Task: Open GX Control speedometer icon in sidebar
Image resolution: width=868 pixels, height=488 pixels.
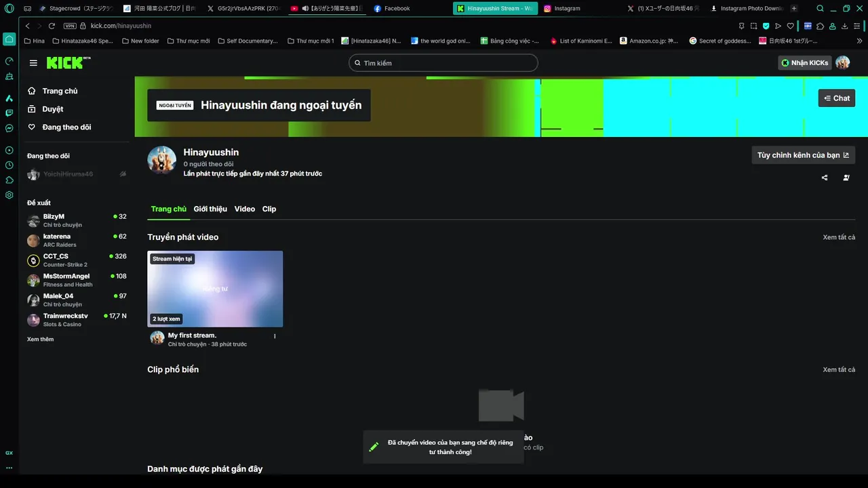Action: (x=9, y=61)
